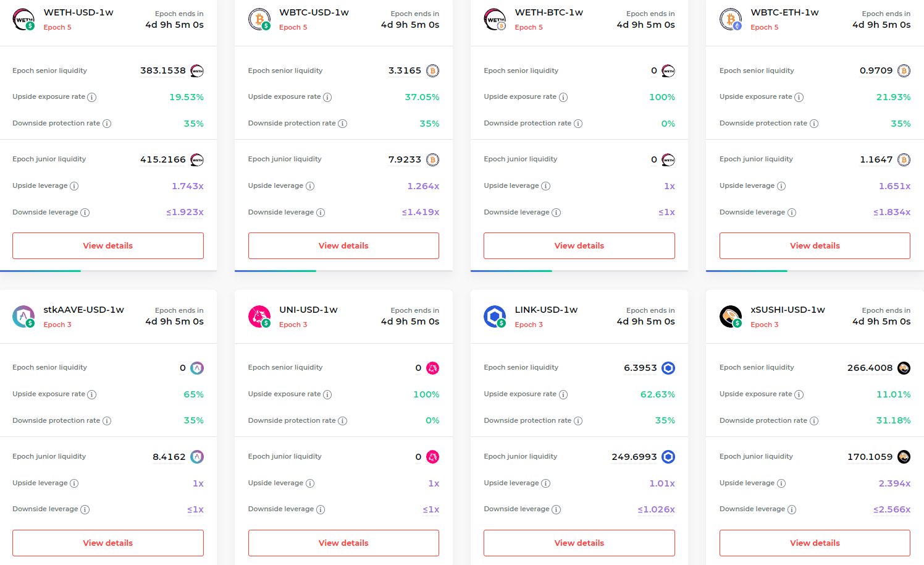Click the WETH-USD-1w pool token icon
The height and width of the screenshot is (565, 924).
24,20
